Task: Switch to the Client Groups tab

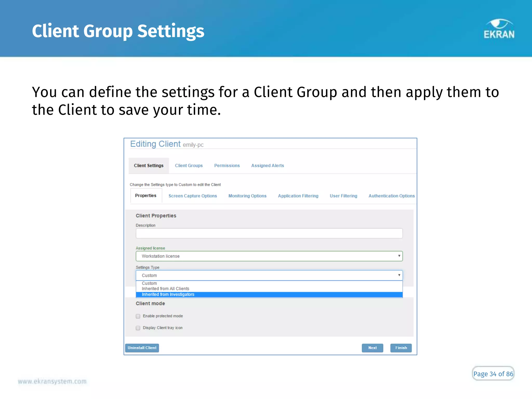Action: point(189,165)
